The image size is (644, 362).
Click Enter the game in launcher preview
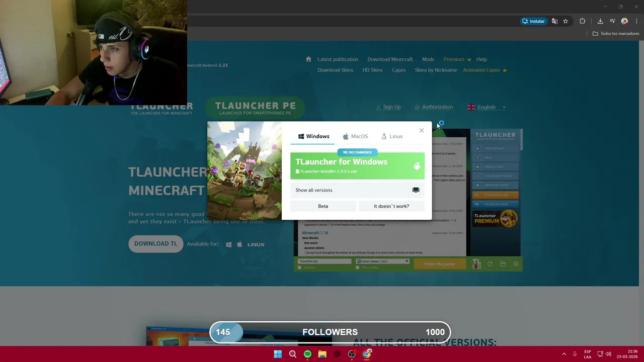tap(439, 264)
